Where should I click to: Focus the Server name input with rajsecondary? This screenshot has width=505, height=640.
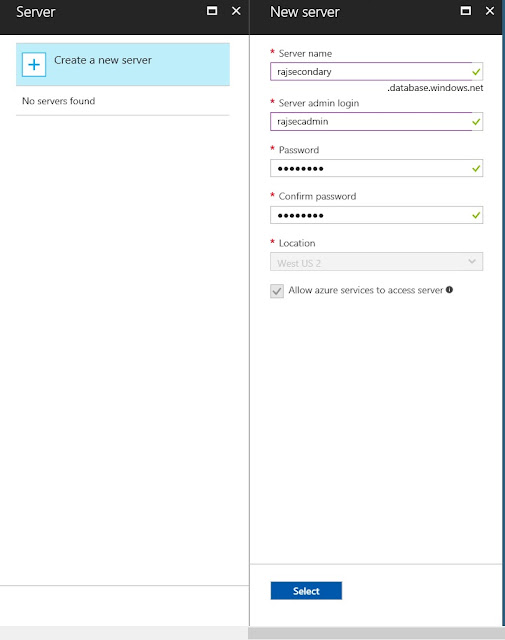point(376,71)
